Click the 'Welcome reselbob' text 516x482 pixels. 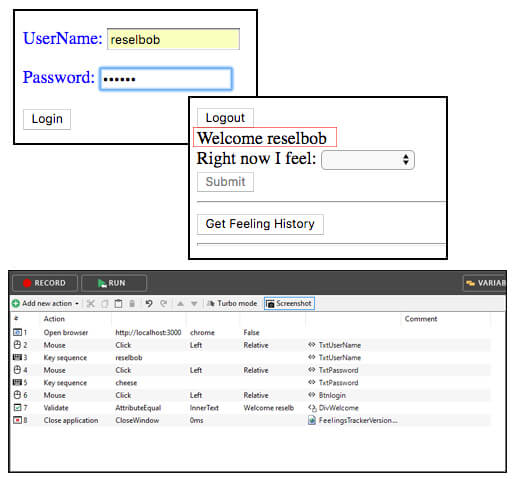[x=262, y=138]
